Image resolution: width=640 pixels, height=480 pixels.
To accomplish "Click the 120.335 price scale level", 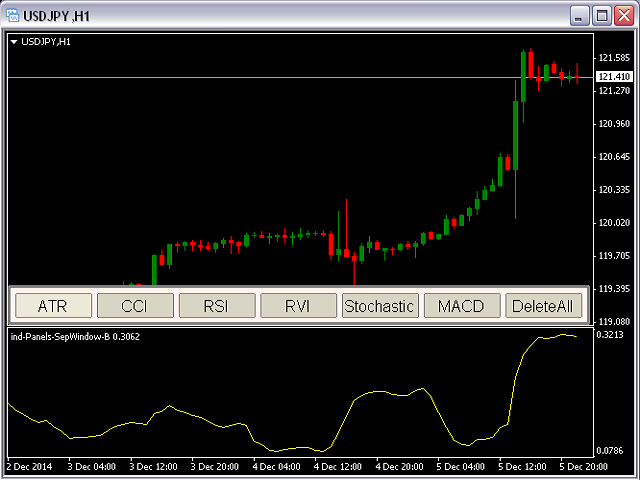I will pos(612,189).
